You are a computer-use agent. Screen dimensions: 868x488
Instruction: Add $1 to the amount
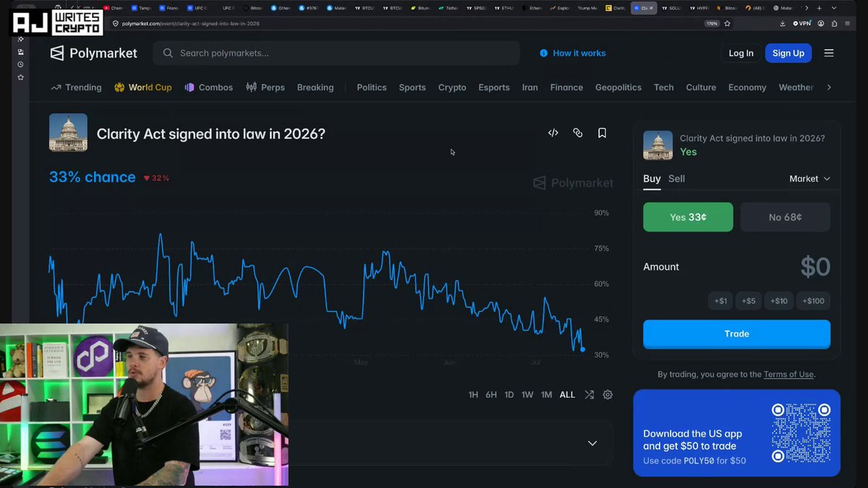click(x=720, y=301)
